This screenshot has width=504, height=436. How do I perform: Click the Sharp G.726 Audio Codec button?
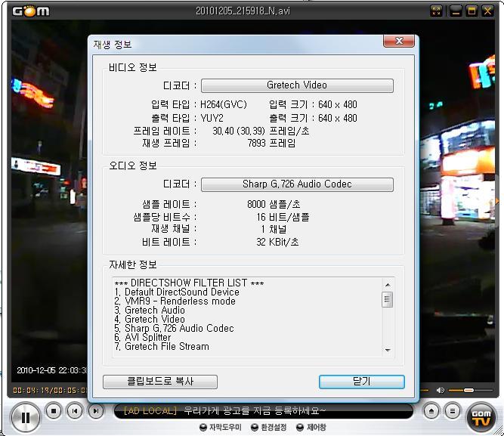(x=297, y=184)
